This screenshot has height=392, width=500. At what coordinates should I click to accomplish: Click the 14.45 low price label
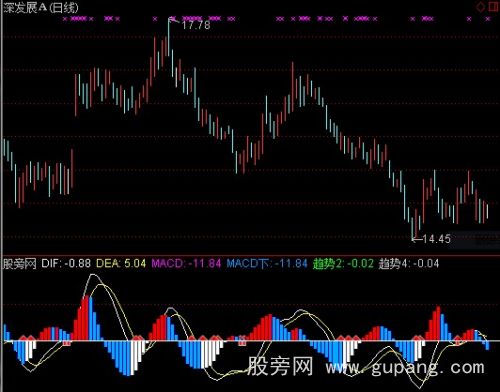(436, 239)
